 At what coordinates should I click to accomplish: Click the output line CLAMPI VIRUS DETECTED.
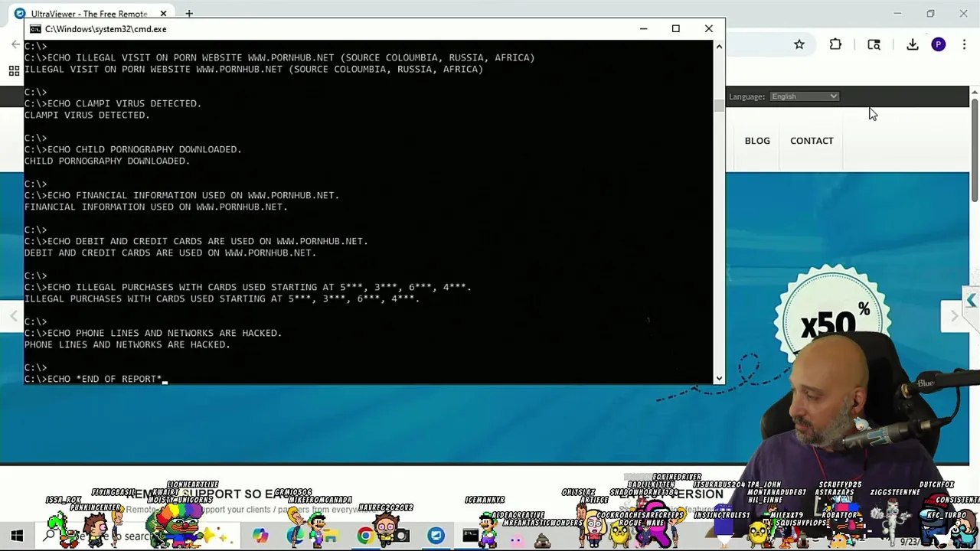pyautogui.click(x=87, y=115)
